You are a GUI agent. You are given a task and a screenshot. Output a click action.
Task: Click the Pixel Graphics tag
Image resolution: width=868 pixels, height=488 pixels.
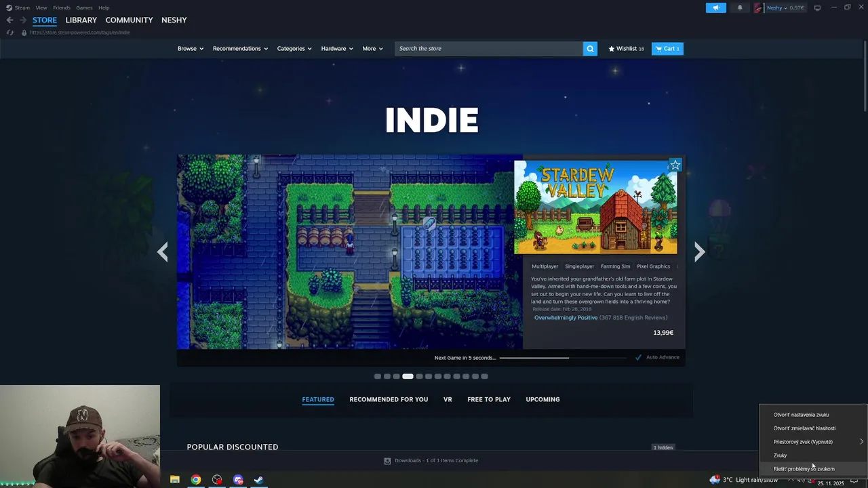pyautogui.click(x=653, y=266)
